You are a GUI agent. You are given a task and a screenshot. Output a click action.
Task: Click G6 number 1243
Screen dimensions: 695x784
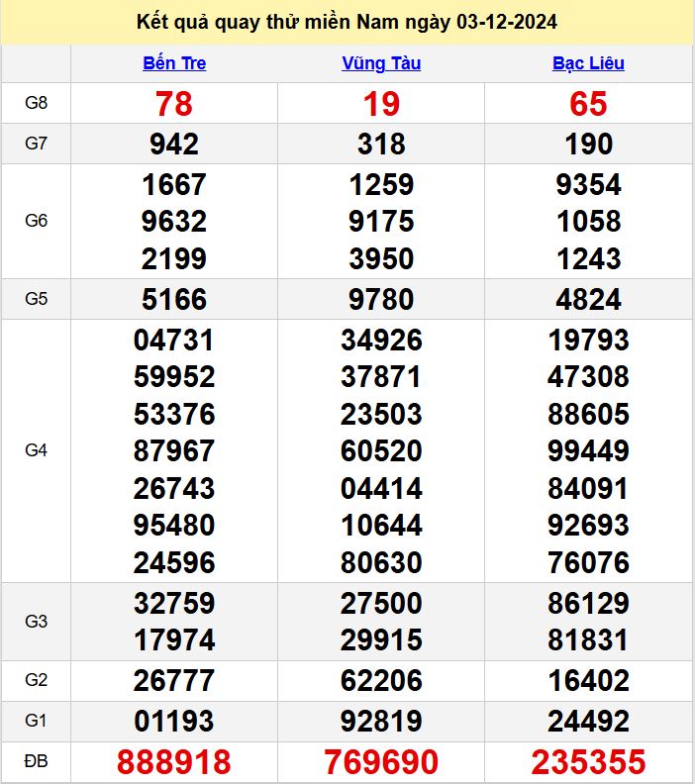point(588,259)
